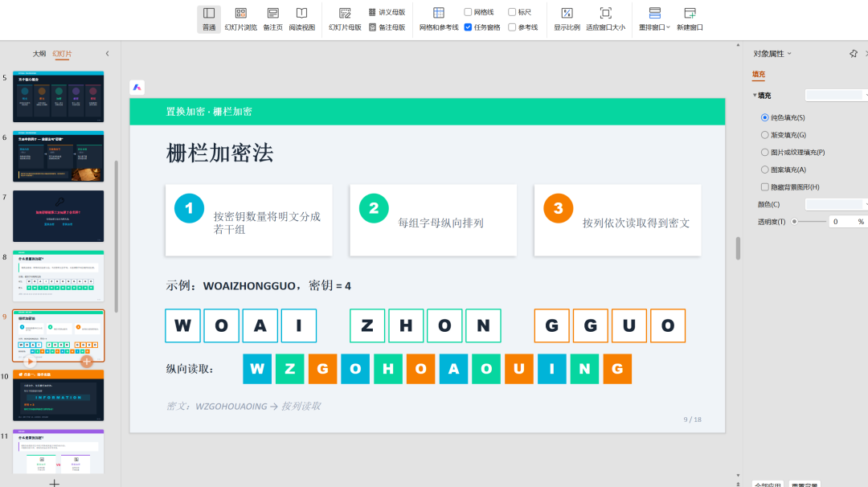Switch to Slides (幻灯片) tab
Screen dimensions: 868x487
[62, 54]
